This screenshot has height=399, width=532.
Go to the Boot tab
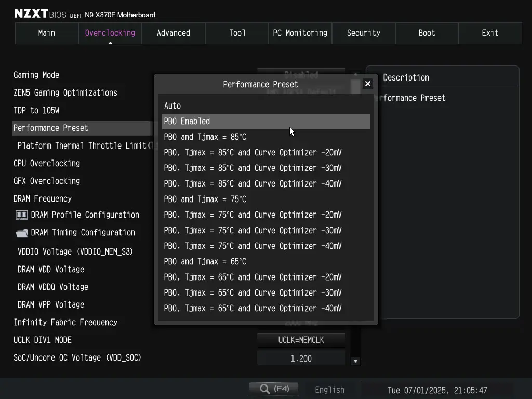coord(427,33)
